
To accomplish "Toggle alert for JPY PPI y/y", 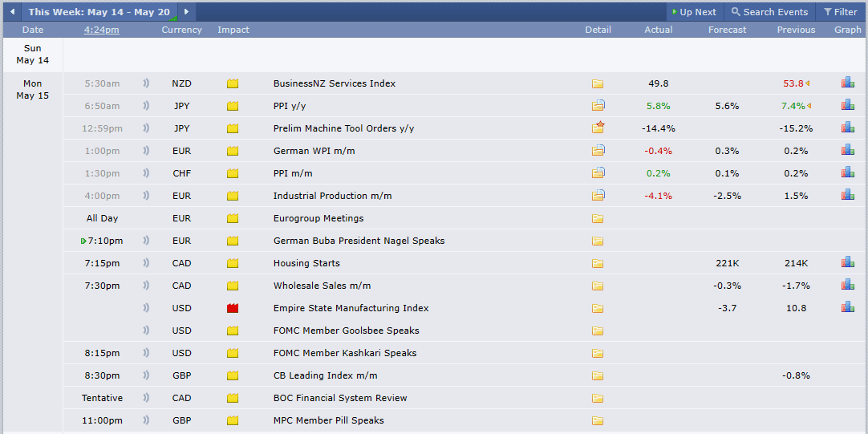I will pyautogui.click(x=146, y=106).
